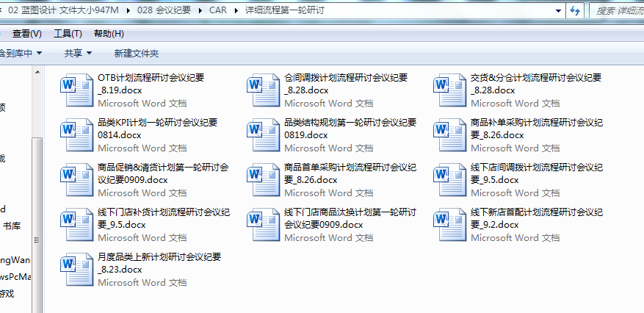
Task: Select the 月度品类上新计划研讨会议纪要_8.23.docx Word icon
Action: click(76, 268)
